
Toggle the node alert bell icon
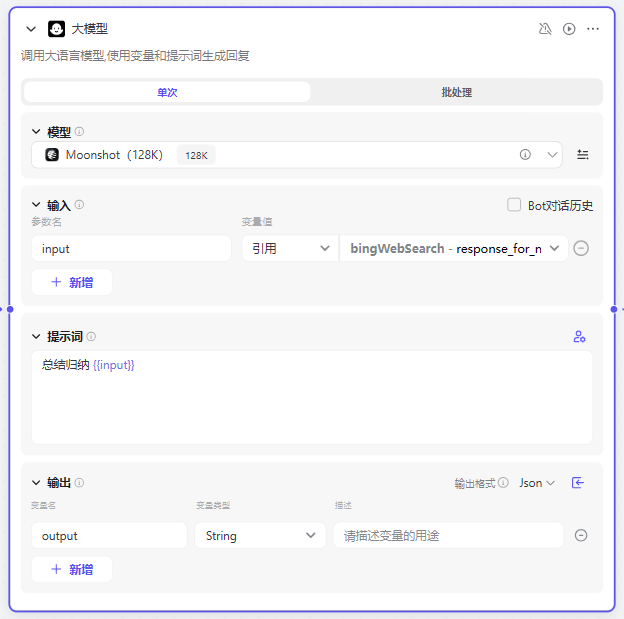[545, 29]
